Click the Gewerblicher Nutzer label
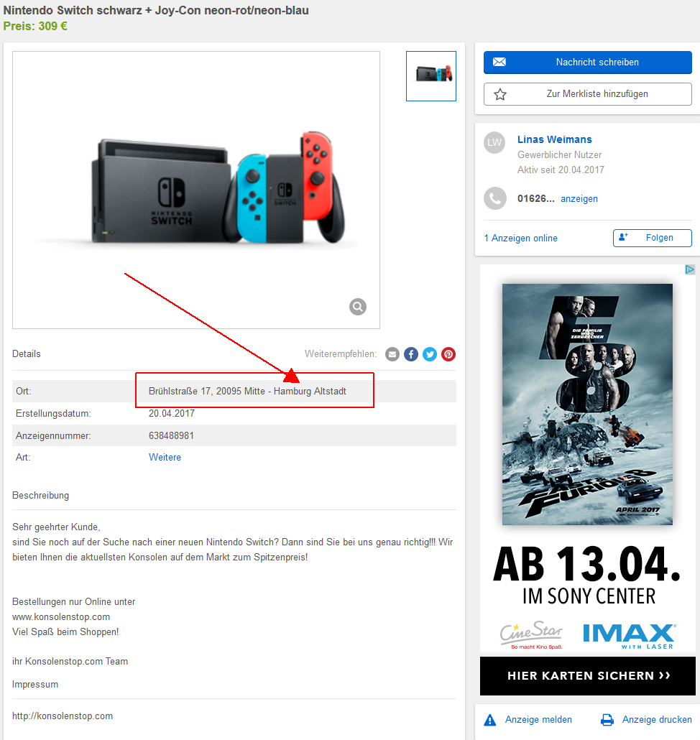Viewport: 700px width, 740px height. tap(559, 154)
